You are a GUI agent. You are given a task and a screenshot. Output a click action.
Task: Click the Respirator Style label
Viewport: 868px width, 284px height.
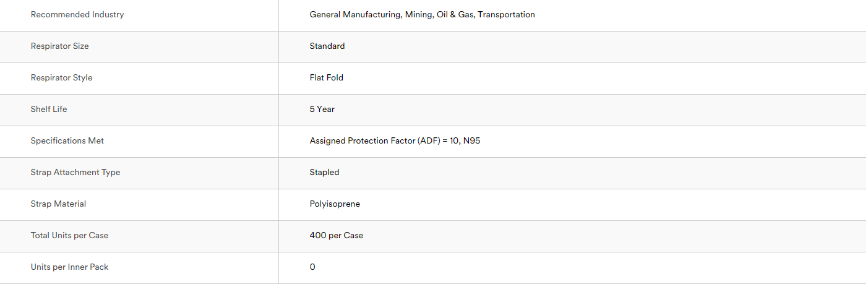[62, 77]
